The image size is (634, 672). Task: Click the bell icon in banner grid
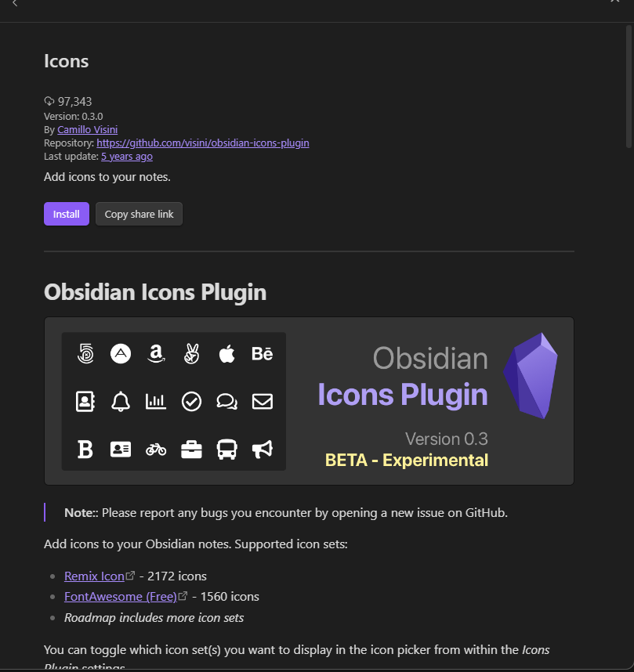[x=121, y=402]
